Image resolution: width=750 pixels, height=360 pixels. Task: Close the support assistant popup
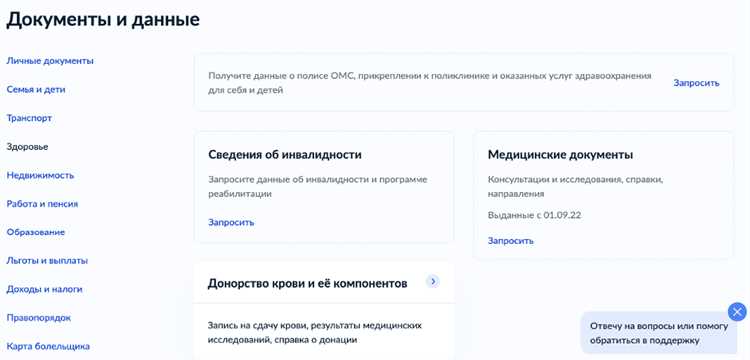pos(737,312)
